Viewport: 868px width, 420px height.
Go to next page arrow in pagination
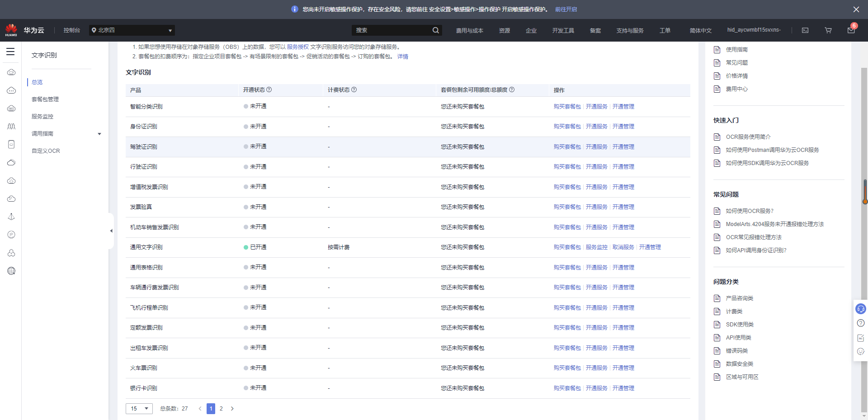coord(232,409)
